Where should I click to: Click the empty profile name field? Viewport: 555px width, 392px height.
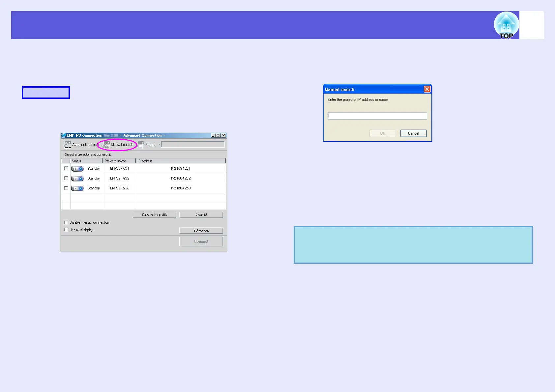pos(193,145)
